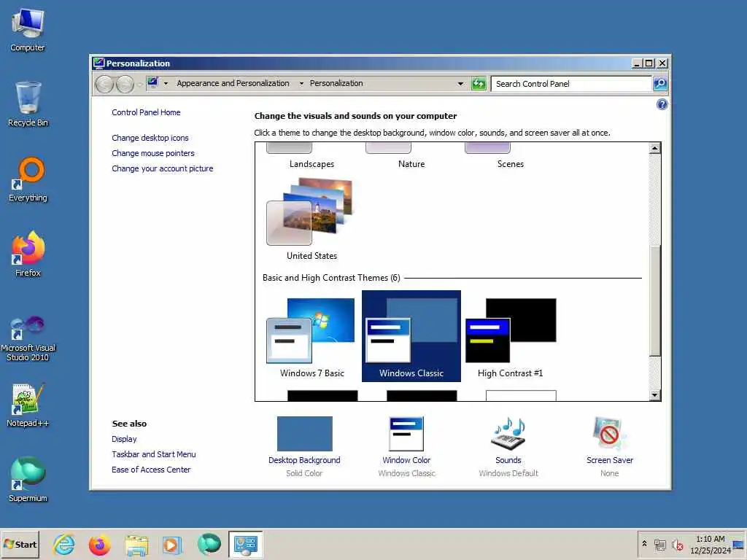Click the Show desktop tray icon
This screenshot has width=747, height=560.
click(x=738, y=544)
